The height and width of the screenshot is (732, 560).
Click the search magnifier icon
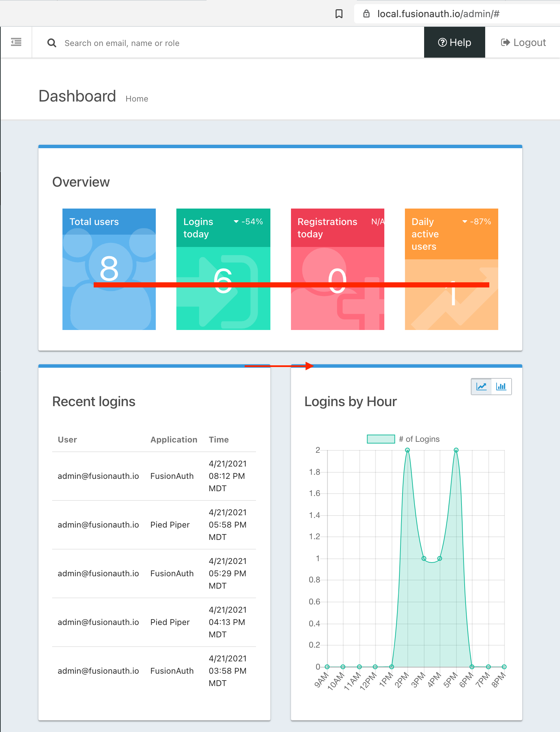click(52, 43)
